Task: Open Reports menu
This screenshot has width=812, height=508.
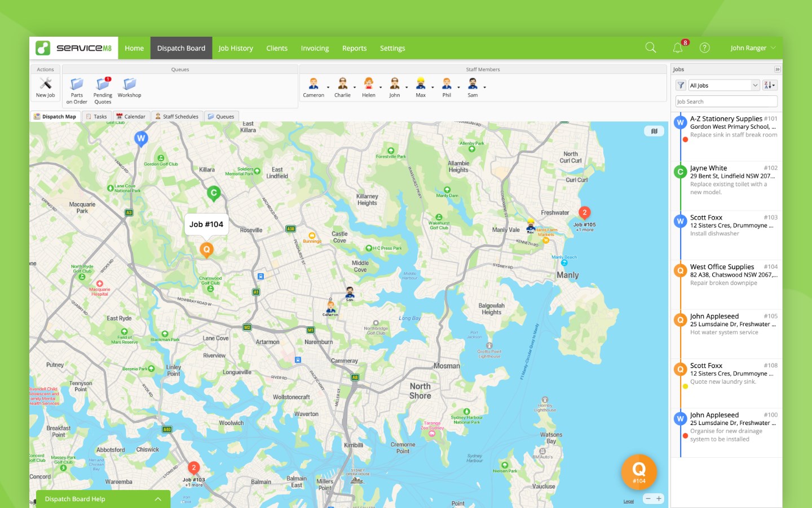Action: 354,48
